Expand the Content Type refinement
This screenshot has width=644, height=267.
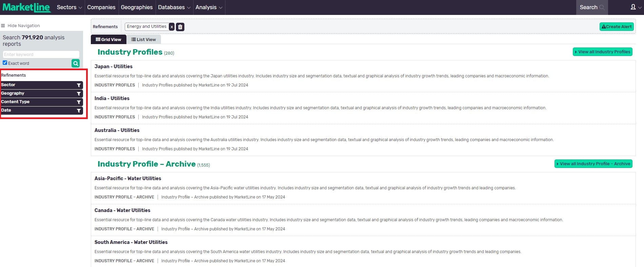tap(41, 102)
